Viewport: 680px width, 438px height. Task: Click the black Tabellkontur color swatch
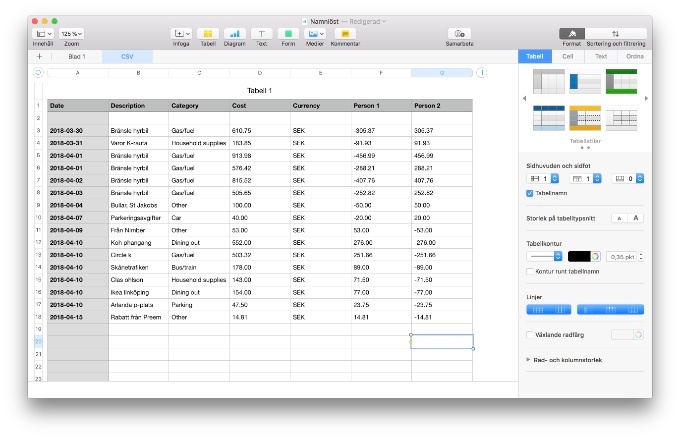579,256
